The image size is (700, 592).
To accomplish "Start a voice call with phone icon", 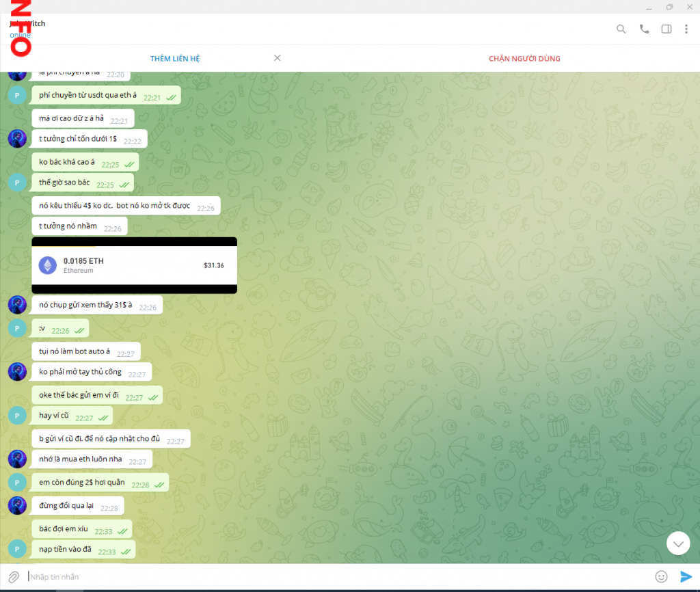I will coord(644,29).
